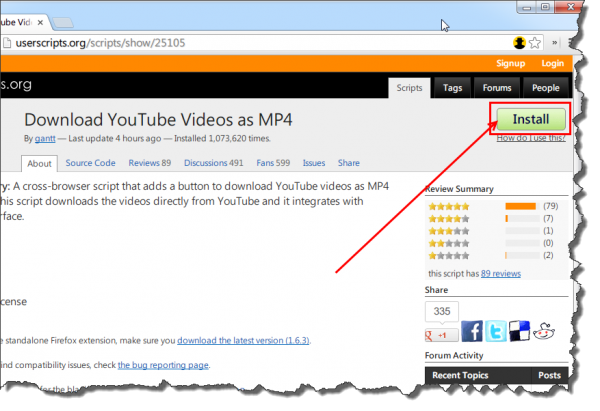Click the green Install button
The height and width of the screenshot is (411, 600).
tap(531, 119)
